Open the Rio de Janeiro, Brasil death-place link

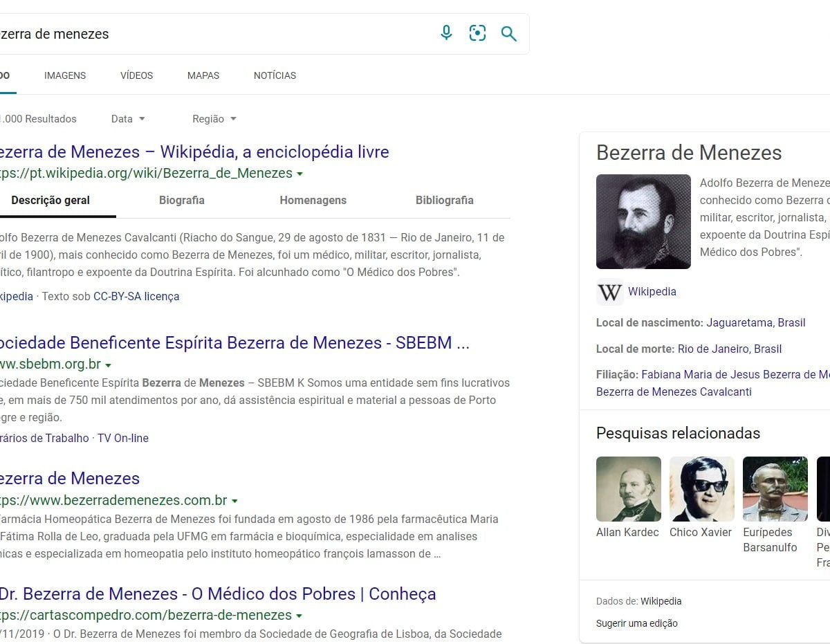(730, 349)
